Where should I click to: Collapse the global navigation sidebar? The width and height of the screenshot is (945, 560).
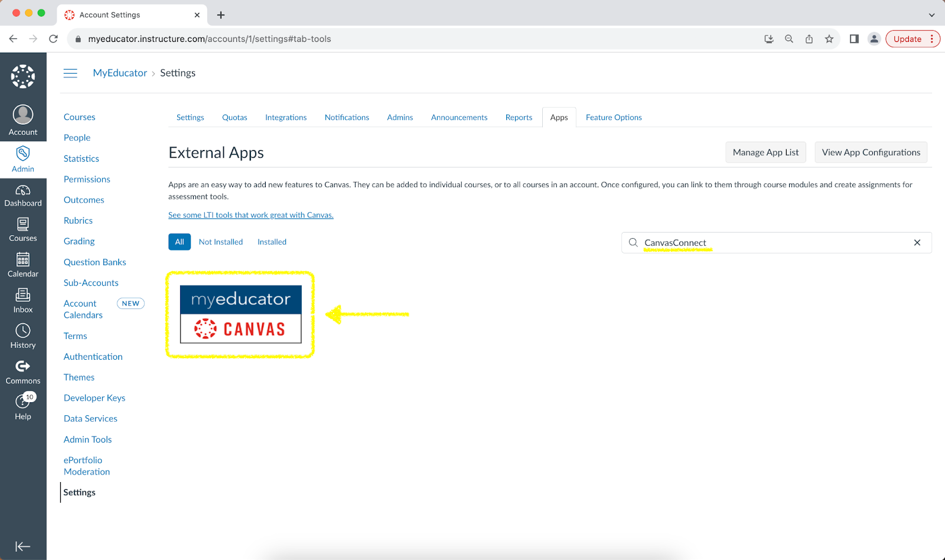(23, 546)
